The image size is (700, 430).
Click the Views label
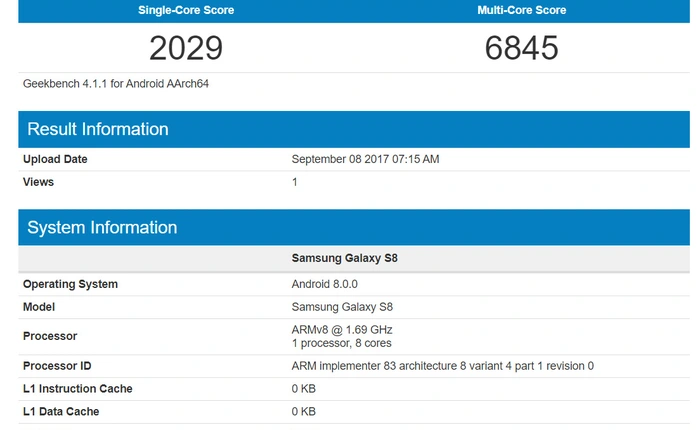[x=38, y=182]
